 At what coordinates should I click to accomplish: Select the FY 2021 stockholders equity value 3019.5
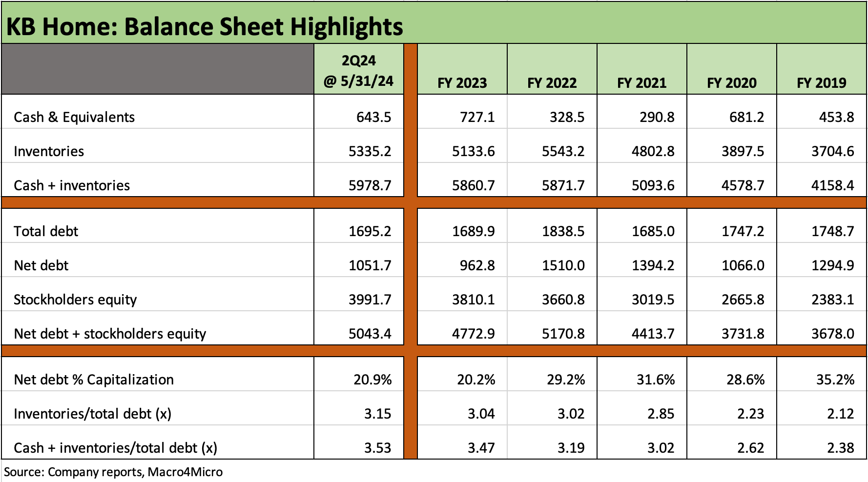point(653,300)
